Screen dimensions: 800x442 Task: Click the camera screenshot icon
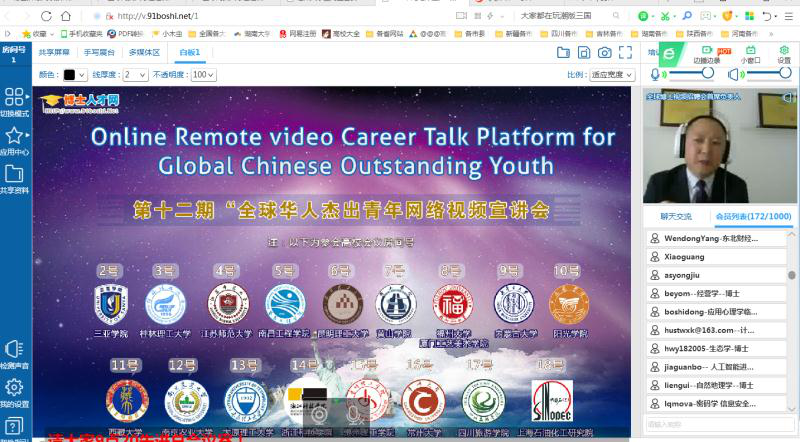coord(605,52)
